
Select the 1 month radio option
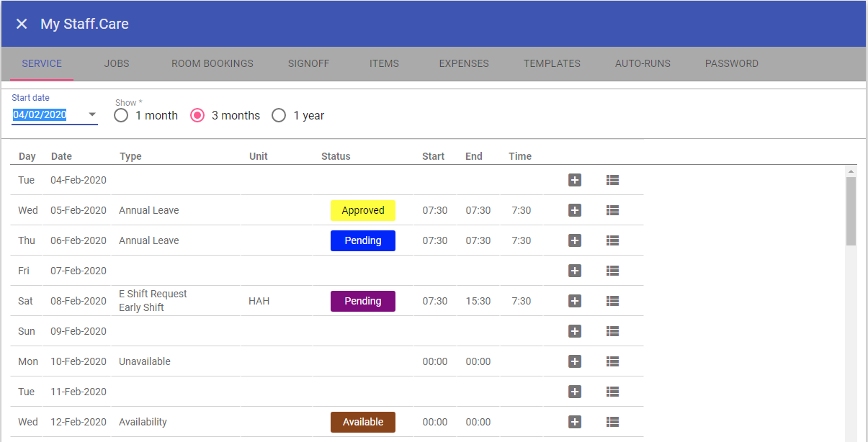coord(121,115)
